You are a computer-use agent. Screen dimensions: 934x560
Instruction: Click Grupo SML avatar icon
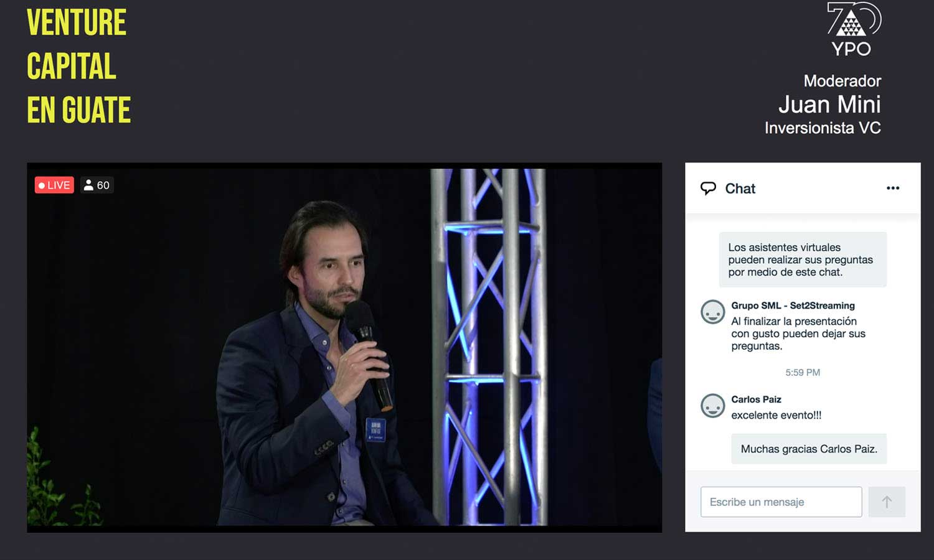coord(713,312)
